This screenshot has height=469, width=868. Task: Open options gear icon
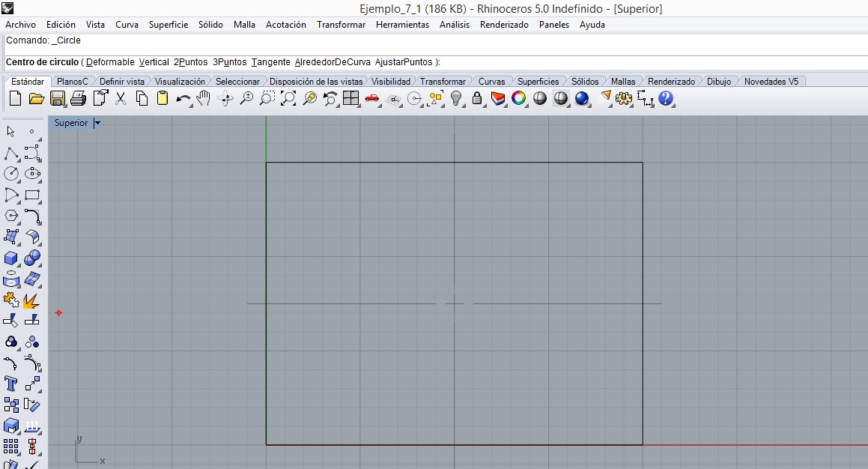(x=624, y=99)
